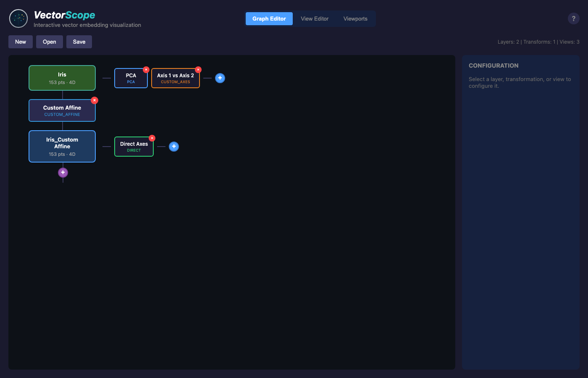Image resolution: width=588 pixels, height=378 pixels.
Task: Add a new view to Iris layer
Action: (x=220, y=78)
